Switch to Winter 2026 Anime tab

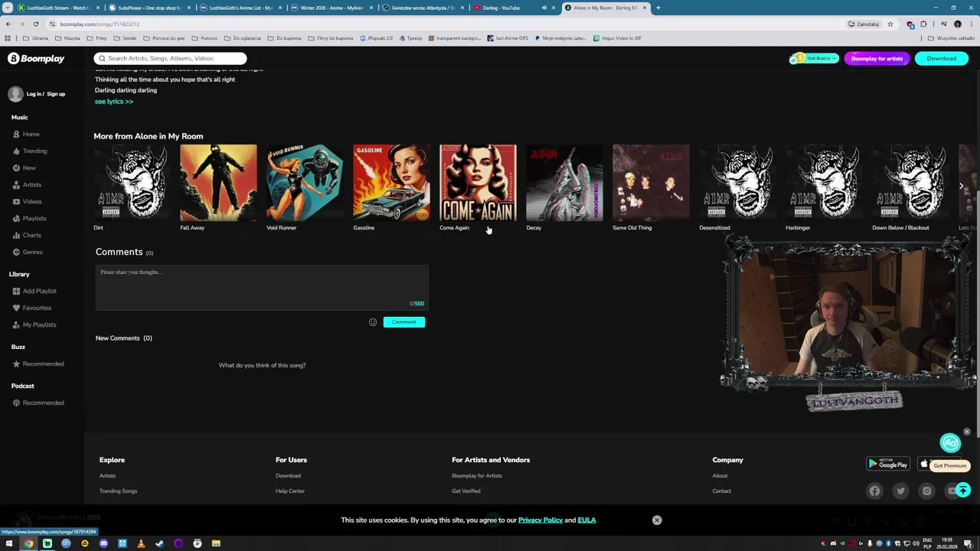click(x=330, y=8)
